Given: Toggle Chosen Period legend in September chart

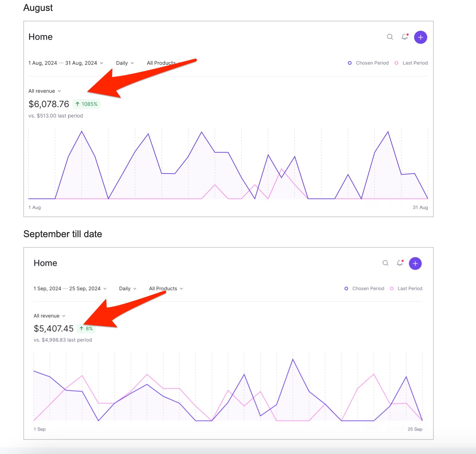Looking at the screenshot, I should pos(364,288).
